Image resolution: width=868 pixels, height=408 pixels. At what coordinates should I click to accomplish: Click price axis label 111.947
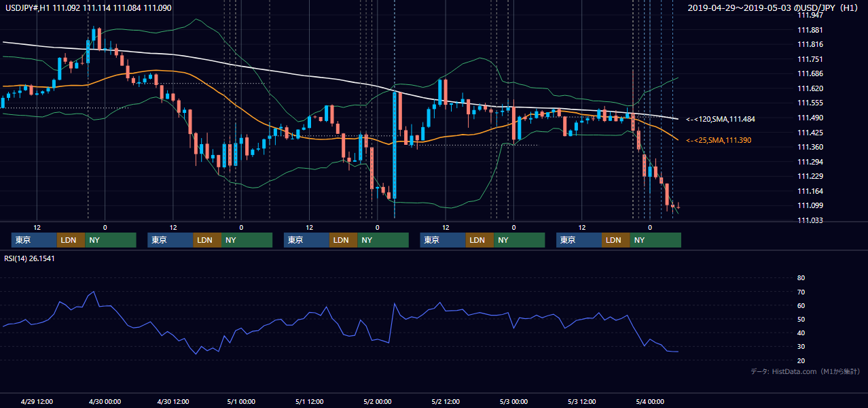coord(810,15)
